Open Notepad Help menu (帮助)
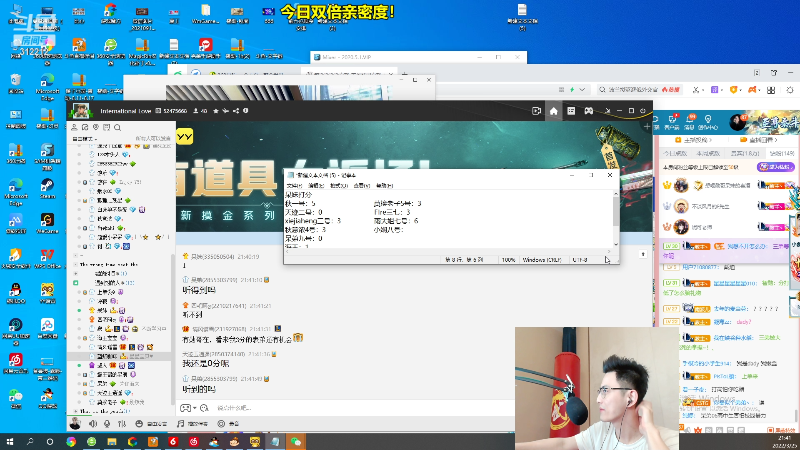 coord(384,186)
